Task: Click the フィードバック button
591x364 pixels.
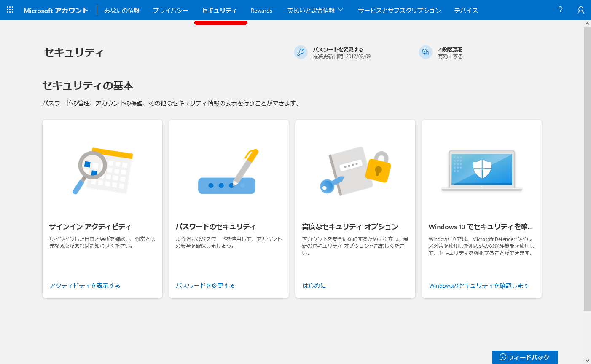Action: [x=525, y=357]
